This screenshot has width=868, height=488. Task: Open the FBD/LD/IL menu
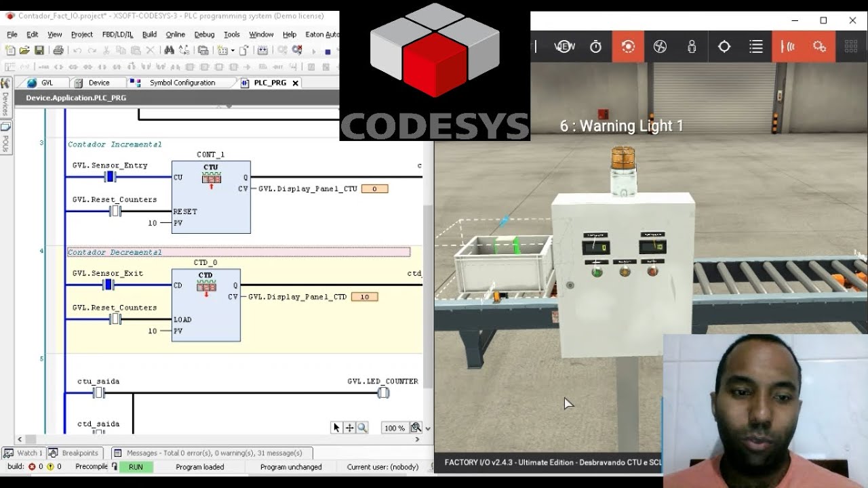tap(117, 34)
